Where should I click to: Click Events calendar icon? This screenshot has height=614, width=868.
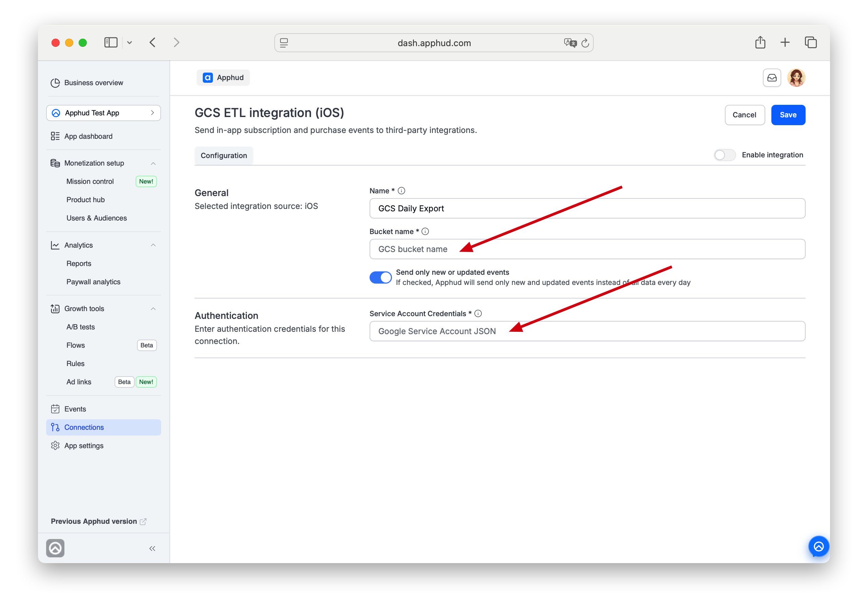[55, 409]
